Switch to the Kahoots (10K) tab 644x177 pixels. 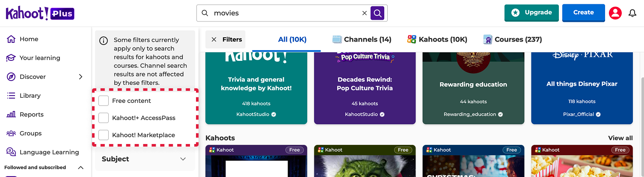(x=437, y=39)
